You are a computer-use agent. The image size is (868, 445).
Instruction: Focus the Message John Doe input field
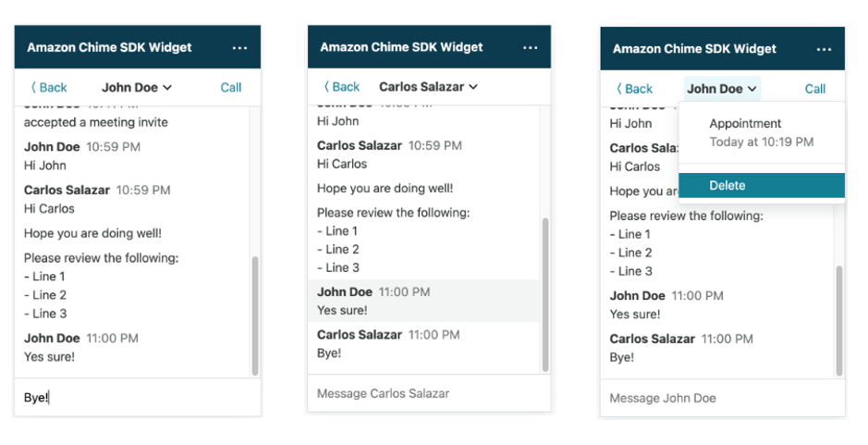[722, 398]
